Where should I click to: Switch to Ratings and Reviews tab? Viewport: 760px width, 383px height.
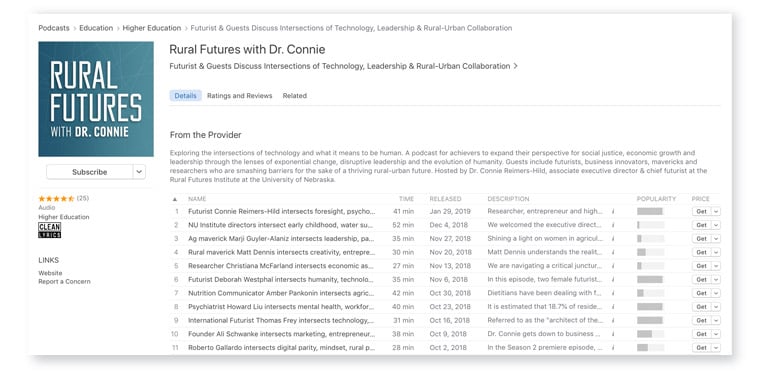[239, 96]
